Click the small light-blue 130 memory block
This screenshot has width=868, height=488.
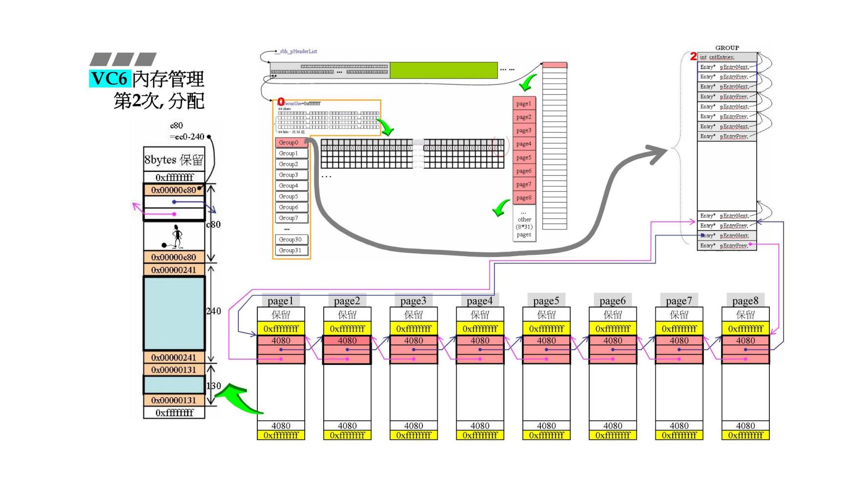(x=174, y=385)
